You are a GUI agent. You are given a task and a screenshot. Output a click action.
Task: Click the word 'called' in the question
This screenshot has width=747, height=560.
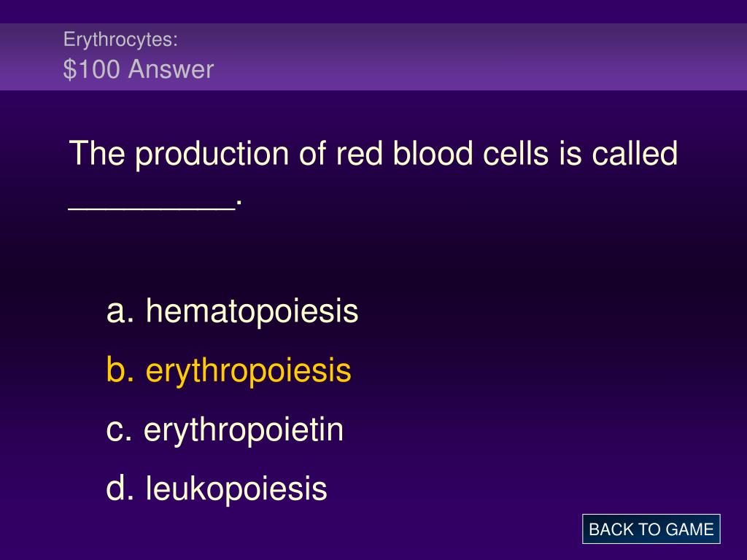635,153
